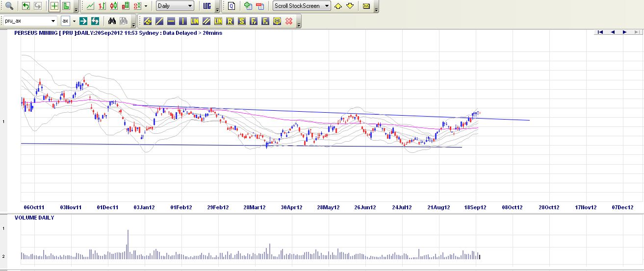Image resolution: width=644 pixels, height=271 pixels.
Task: Open chart-style toolbar's options arrow
Action: pyautogui.click(x=217, y=9)
